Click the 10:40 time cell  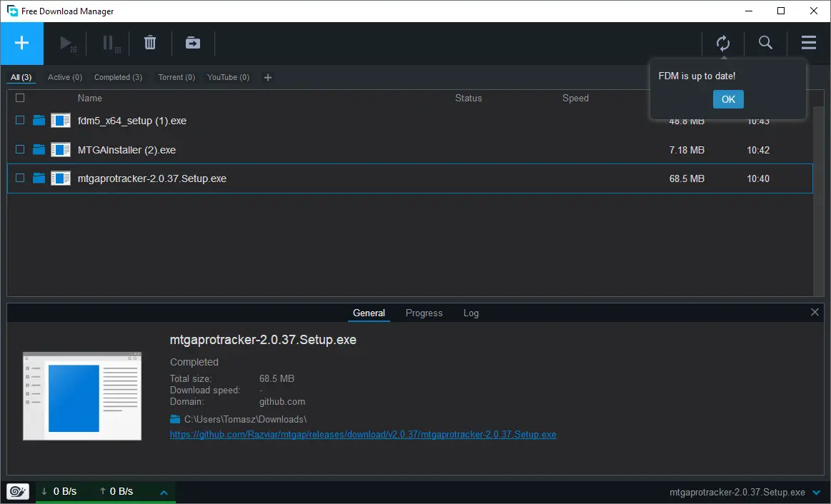click(758, 178)
